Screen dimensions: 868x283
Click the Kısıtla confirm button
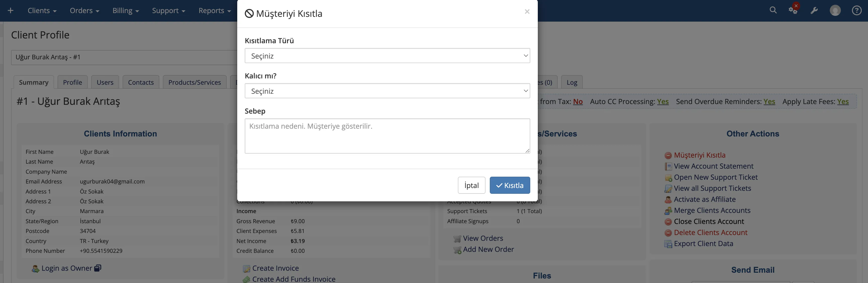point(510,185)
